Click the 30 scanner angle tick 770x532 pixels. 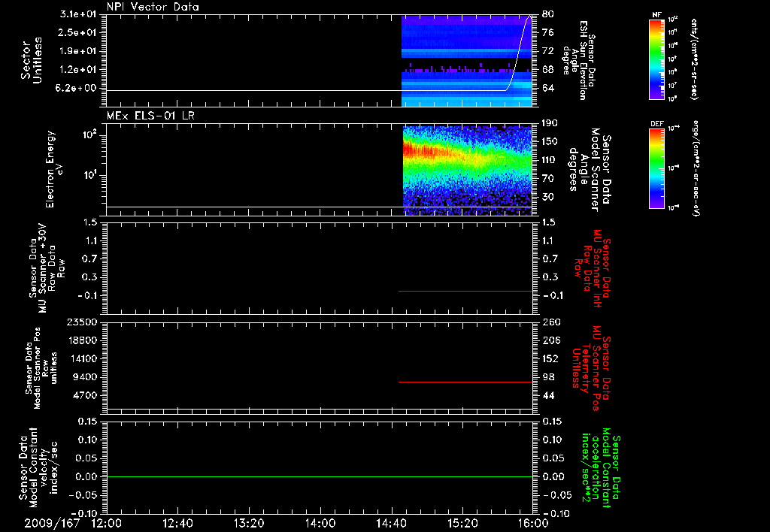pyautogui.click(x=548, y=197)
